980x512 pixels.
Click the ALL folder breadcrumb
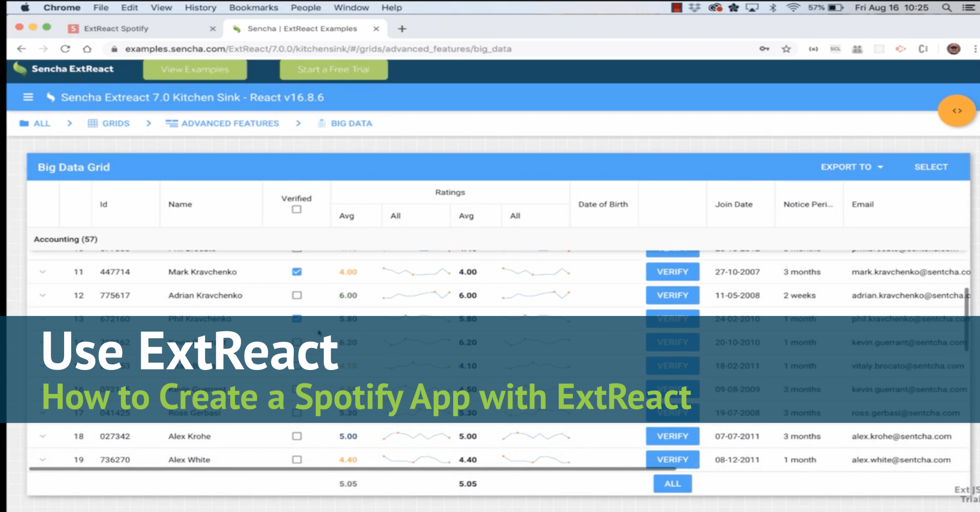(35, 123)
